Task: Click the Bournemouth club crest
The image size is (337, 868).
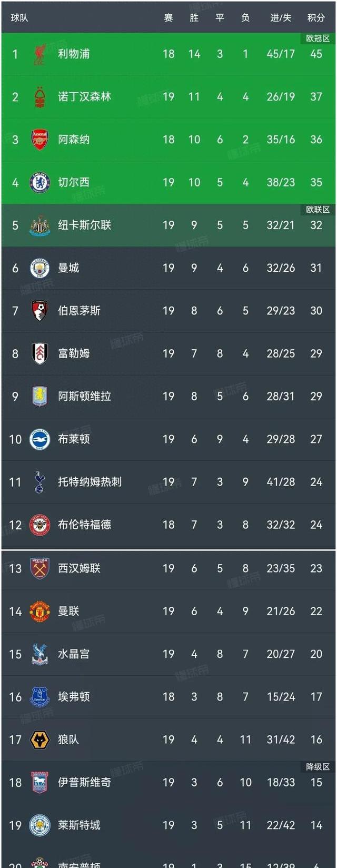Action: coord(39,311)
